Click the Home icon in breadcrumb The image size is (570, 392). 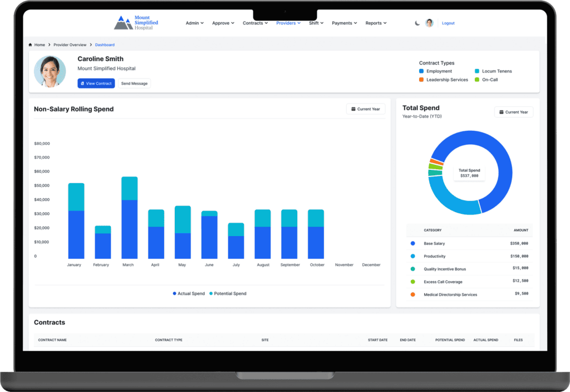(31, 45)
